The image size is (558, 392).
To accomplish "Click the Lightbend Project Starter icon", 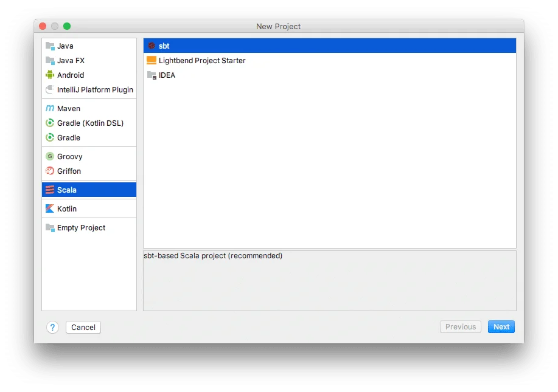I will coord(152,60).
